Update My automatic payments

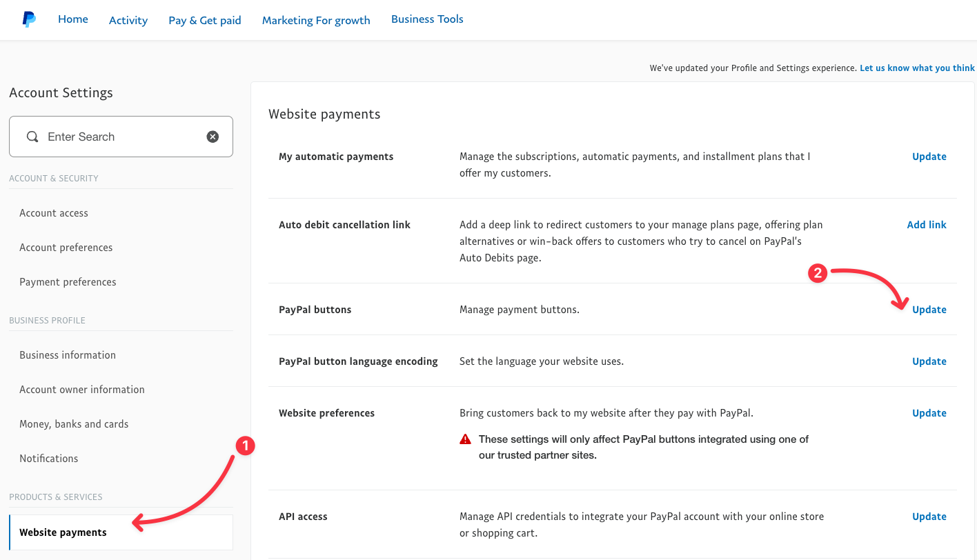point(929,157)
